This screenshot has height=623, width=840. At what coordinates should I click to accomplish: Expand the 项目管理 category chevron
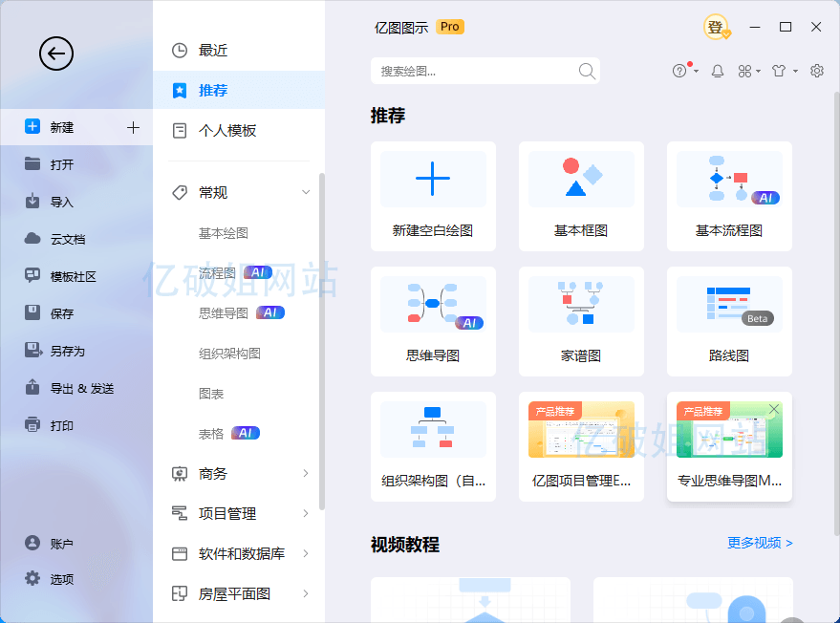coord(306,513)
